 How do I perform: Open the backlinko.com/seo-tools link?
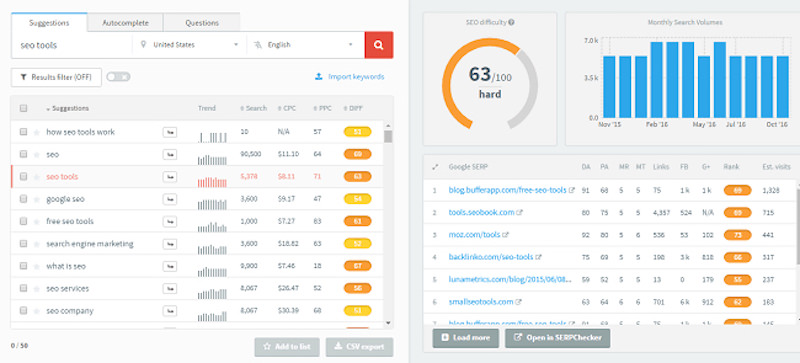point(491,257)
